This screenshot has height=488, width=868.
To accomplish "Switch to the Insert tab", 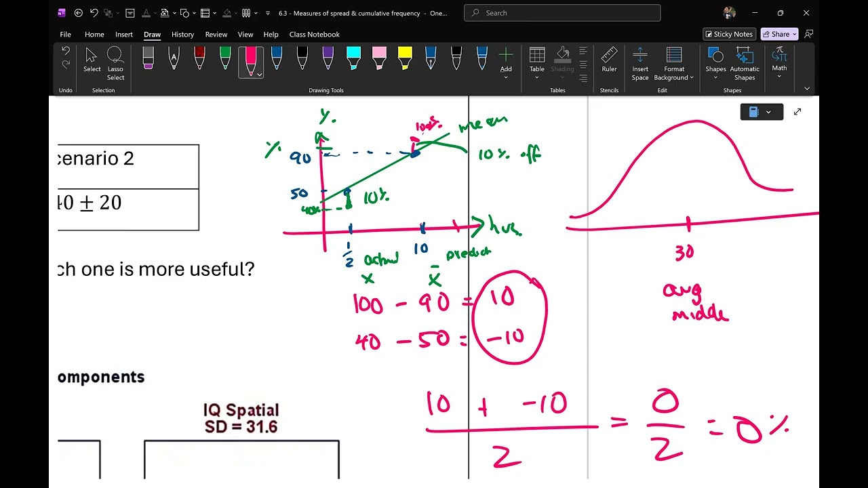I will point(124,35).
